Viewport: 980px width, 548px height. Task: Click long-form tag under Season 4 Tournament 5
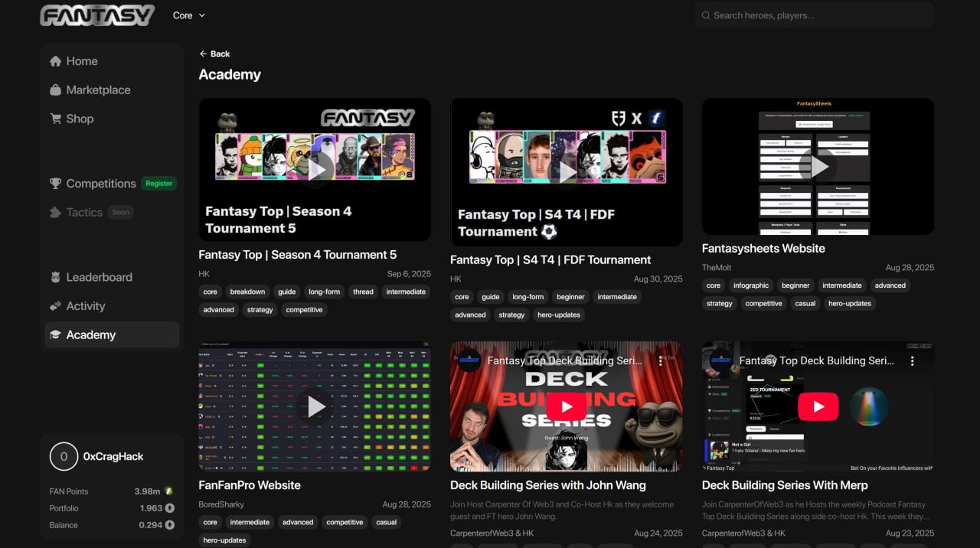(x=324, y=292)
